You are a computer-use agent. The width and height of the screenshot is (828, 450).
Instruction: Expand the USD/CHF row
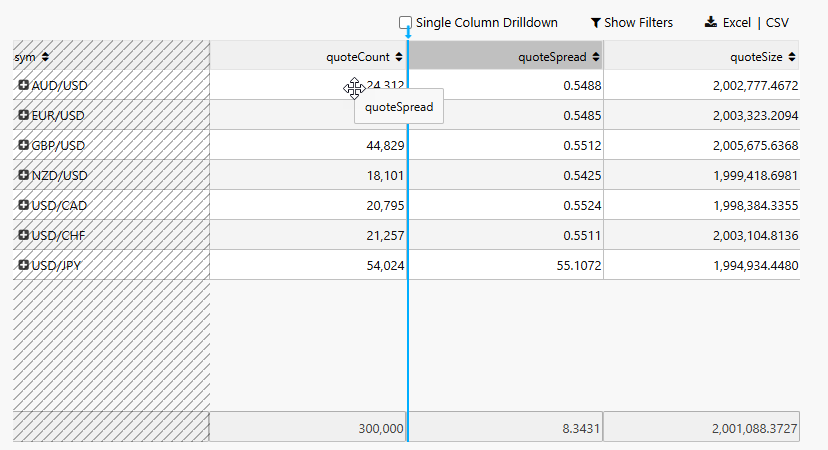[x=23, y=235]
